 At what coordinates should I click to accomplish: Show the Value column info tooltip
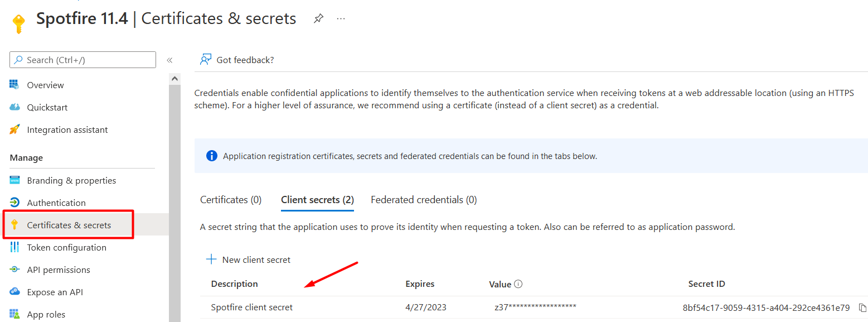coord(518,284)
